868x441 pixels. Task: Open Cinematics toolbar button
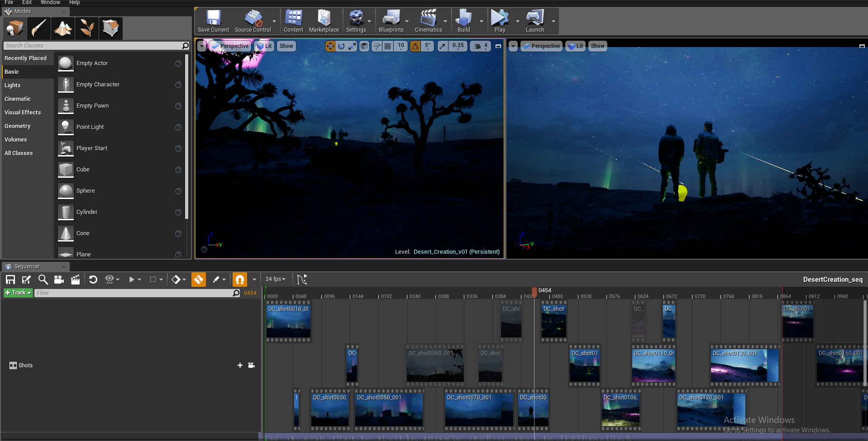[x=428, y=21]
